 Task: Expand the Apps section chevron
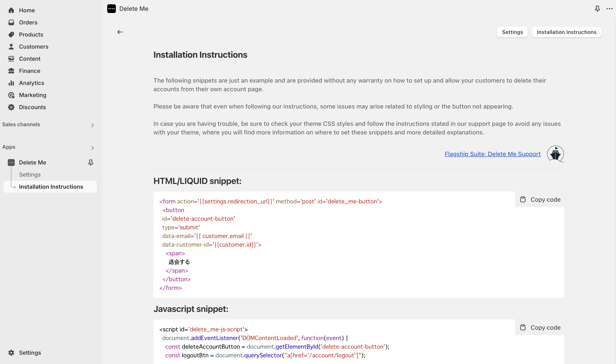(93, 148)
